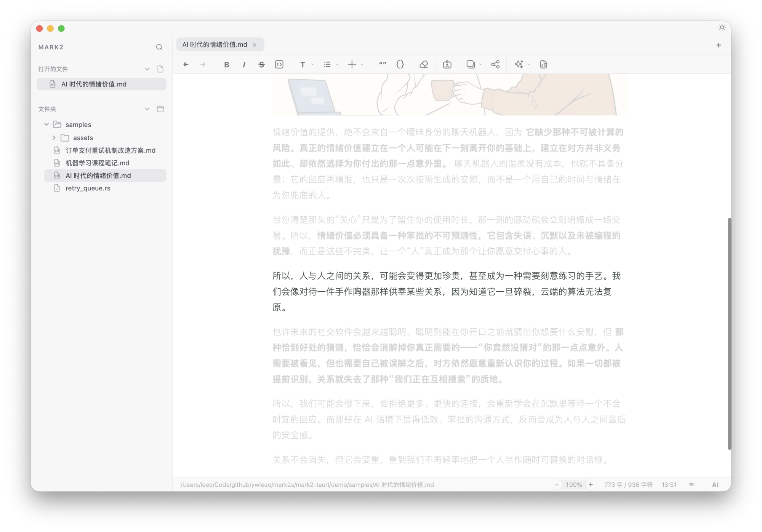This screenshot has height=532, width=762.
Task: Expand the assets folder
Action: tap(54, 137)
